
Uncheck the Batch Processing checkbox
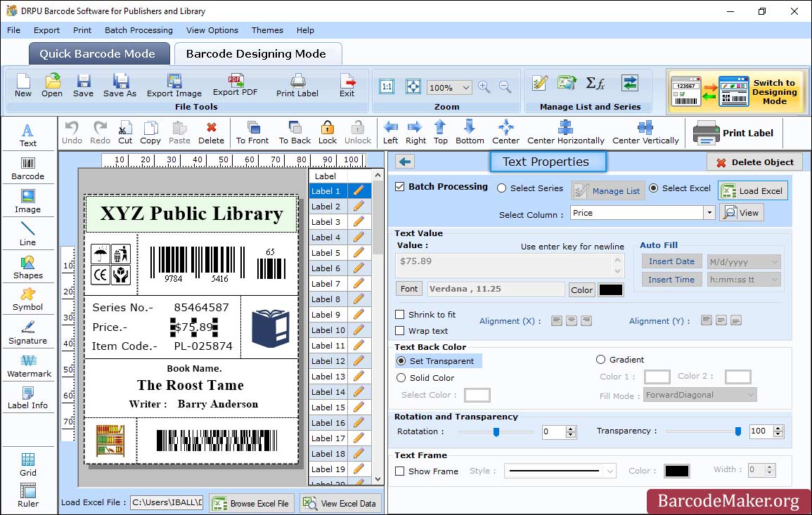pyautogui.click(x=400, y=187)
